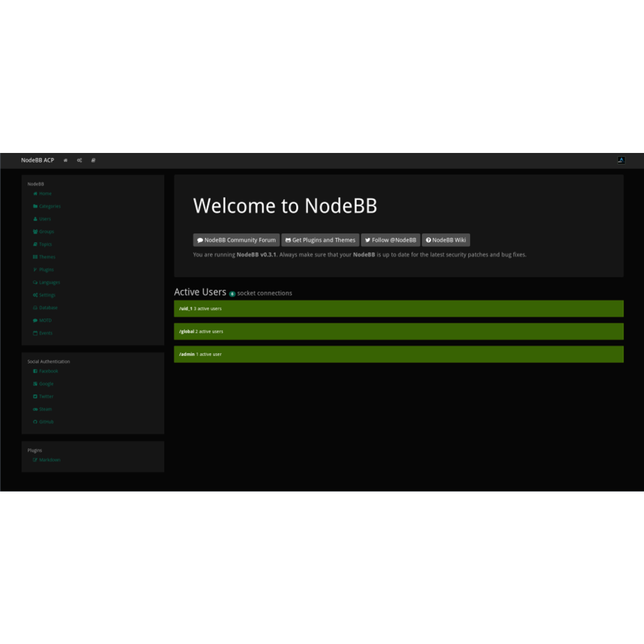
Task: Navigate to Settings in the sidebar
Action: pyautogui.click(x=47, y=295)
